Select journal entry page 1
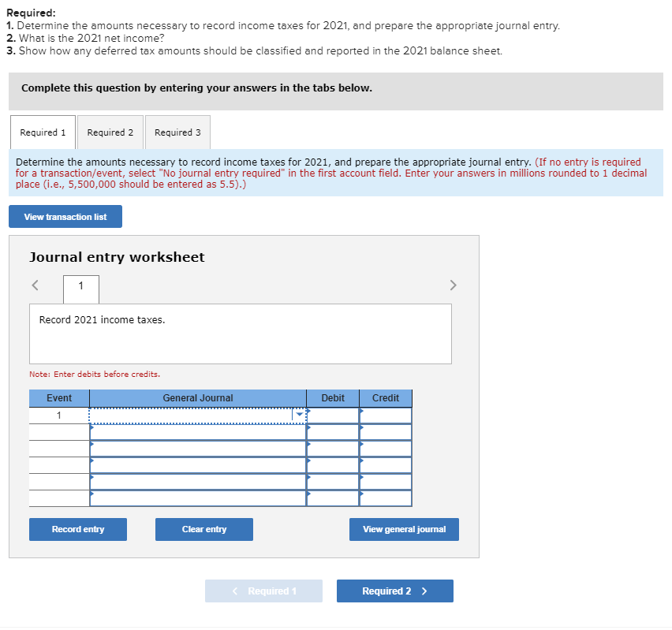The image size is (672, 630). [x=80, y=289]
